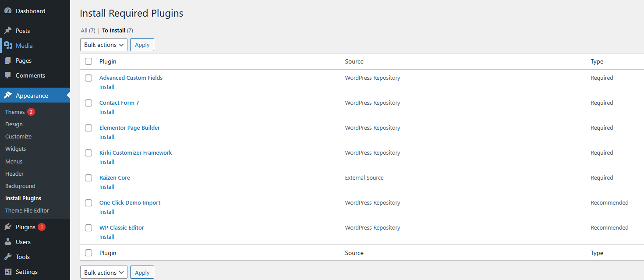Click the Dashboard gauge icon in sidebar
The height and width of the screenshot is (280, 644).
click(8, 11)
